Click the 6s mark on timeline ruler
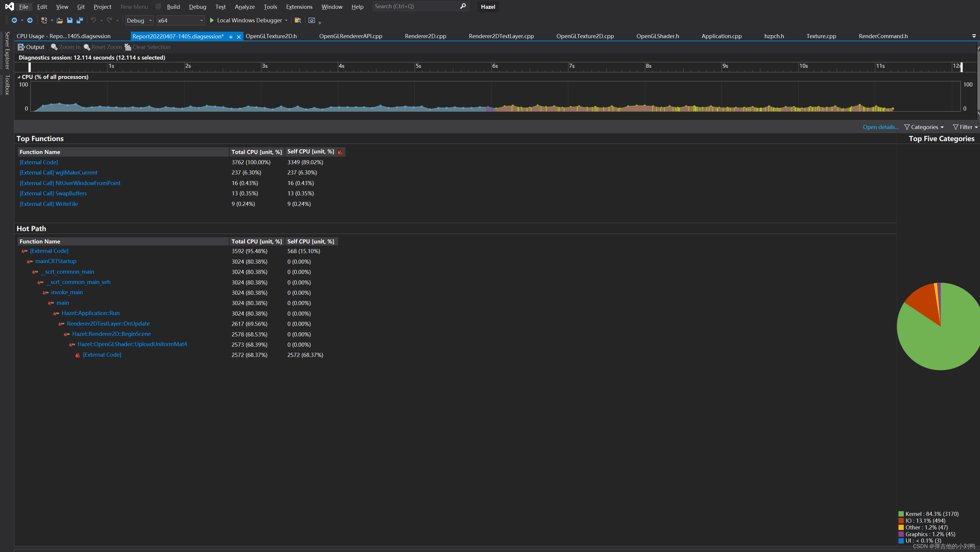The height and width of the screenshot is (552, 980). click(x=494, y=66)
